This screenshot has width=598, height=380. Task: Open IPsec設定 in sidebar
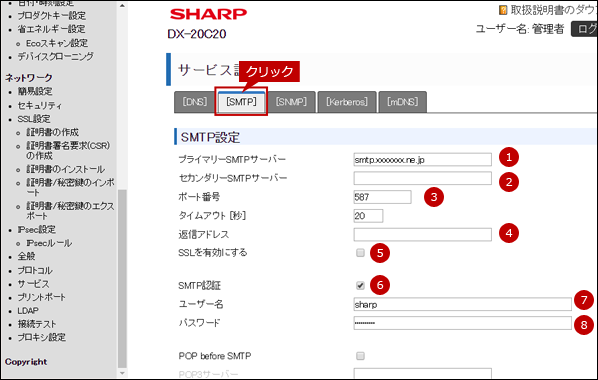pos(36,230)
